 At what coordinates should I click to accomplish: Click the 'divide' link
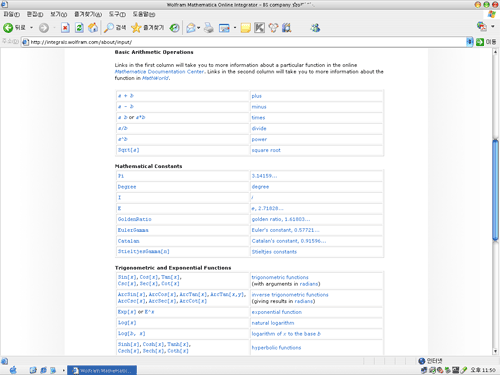(259, 129)
